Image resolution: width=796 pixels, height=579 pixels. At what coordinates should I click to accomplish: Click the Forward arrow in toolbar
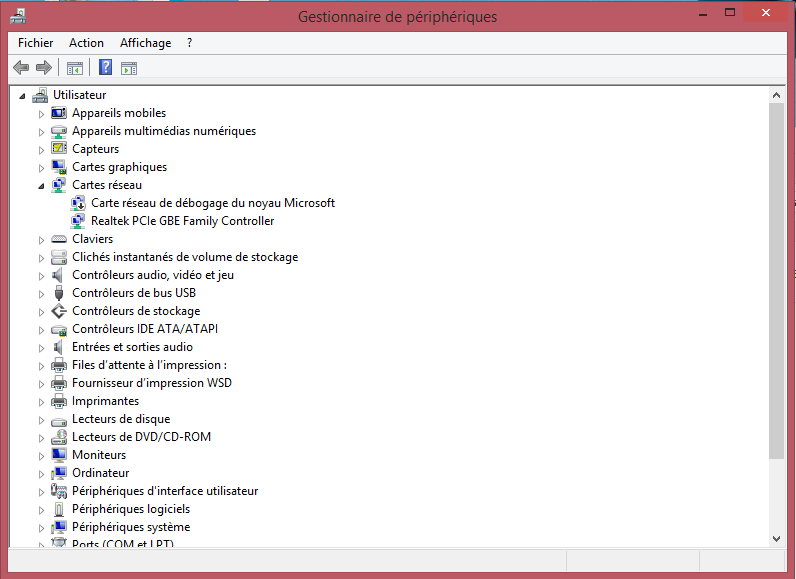[43, 68]
